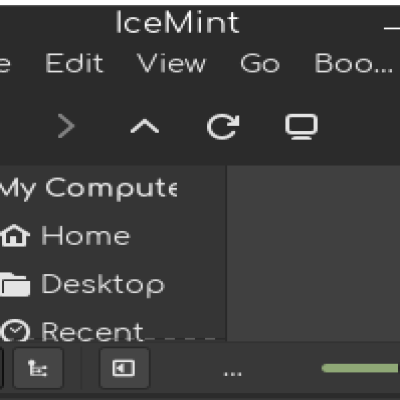Image resolution: width=400 pixels, height=400 pixels.
Task: Hide the sidebar with the bottom button
Action: (124, 368)
